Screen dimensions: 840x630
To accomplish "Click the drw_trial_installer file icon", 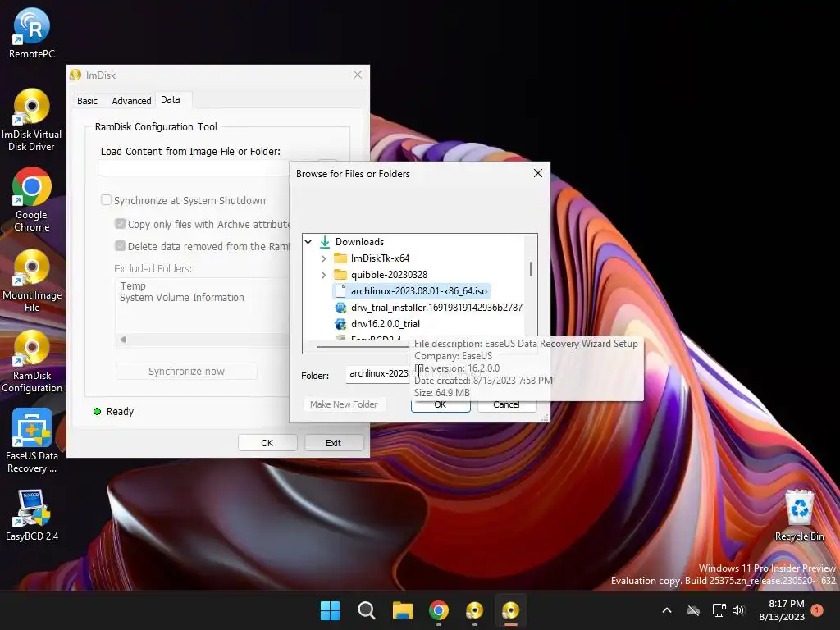I will click(340, 308).
